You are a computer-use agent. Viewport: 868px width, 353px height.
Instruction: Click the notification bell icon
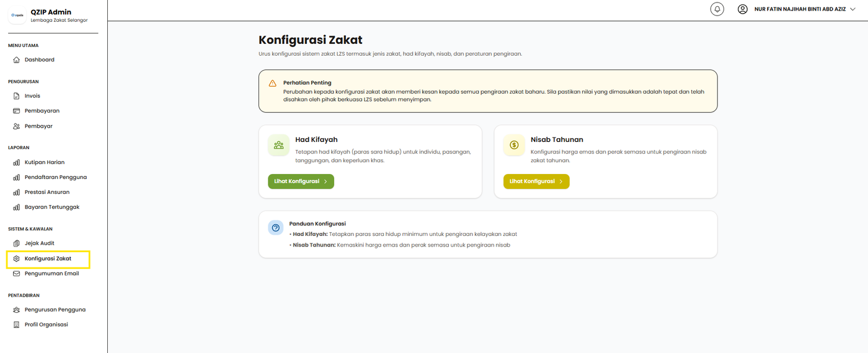(717, 9)
